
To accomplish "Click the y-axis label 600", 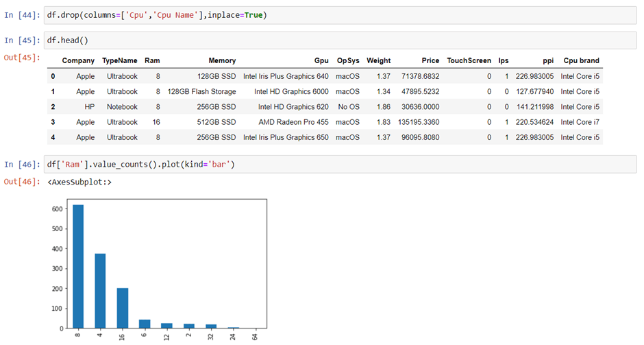I will pyautogui.click(x=58, y=209).
